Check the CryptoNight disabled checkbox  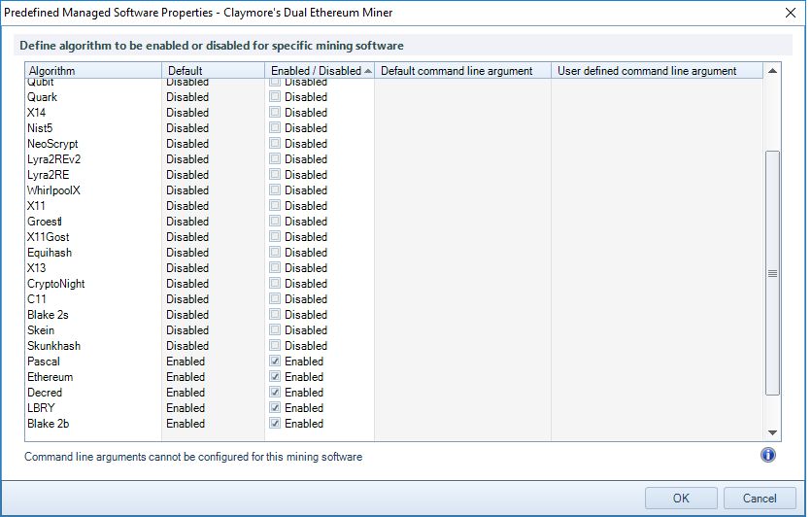[275, 284]
